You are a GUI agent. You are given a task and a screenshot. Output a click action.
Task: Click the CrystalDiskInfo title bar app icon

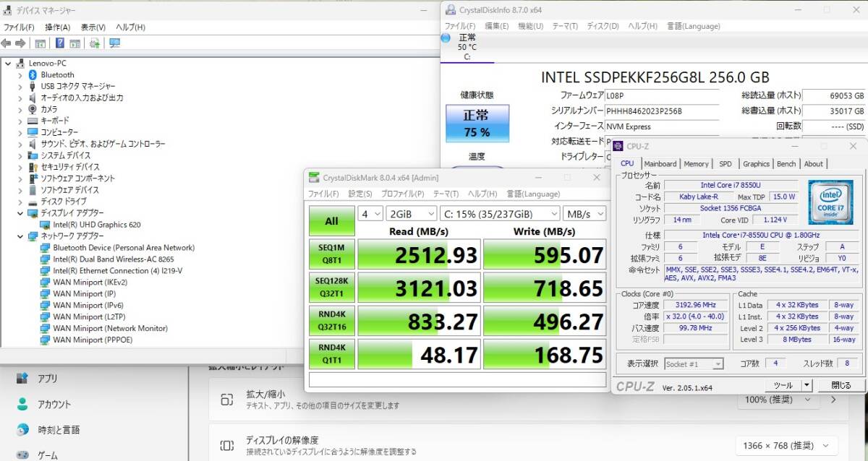click(451, 10)
